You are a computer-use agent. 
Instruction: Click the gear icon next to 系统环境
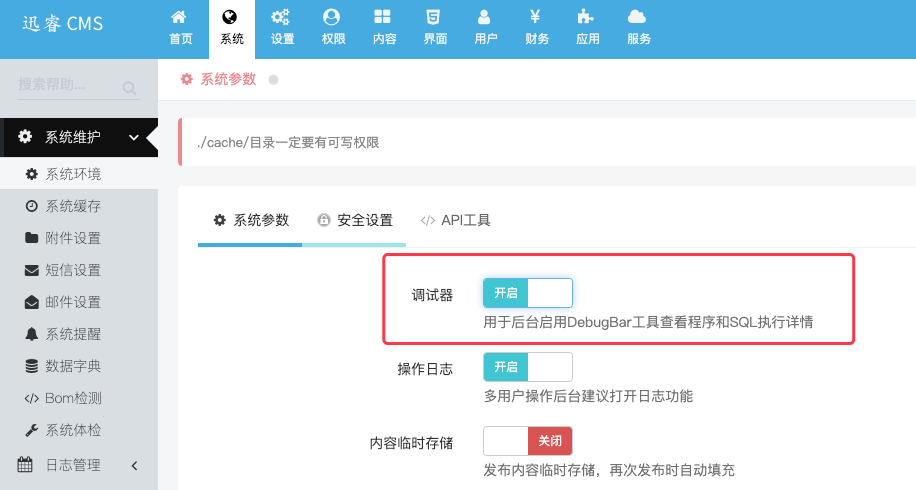point(32,174)
